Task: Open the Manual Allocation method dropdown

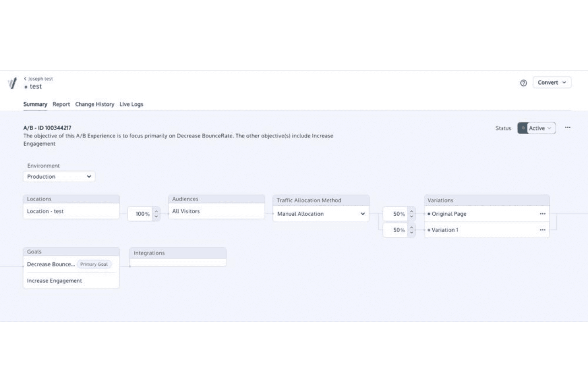Action: 321,214
